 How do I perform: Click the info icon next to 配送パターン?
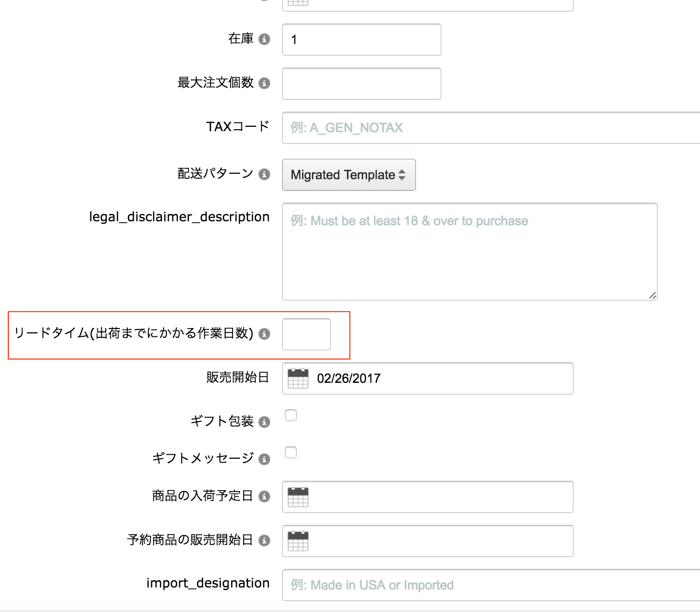(264, 174)
